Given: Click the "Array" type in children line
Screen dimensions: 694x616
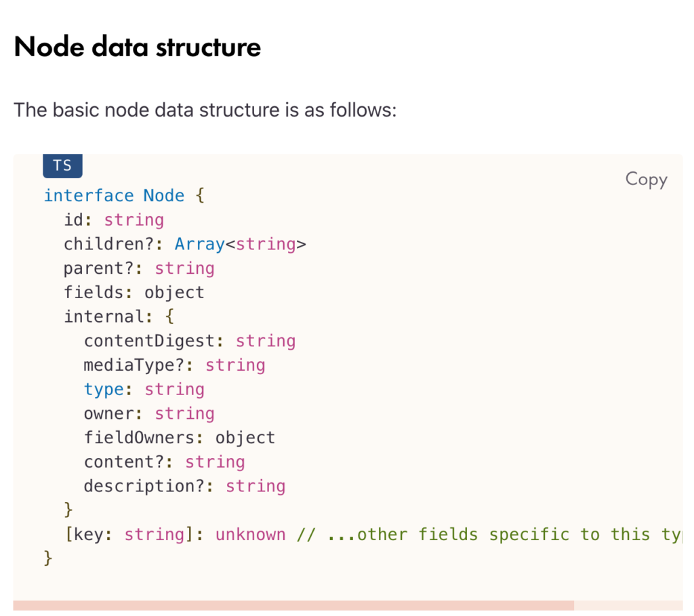Looking at the screenshot, I should coord(199,244).
